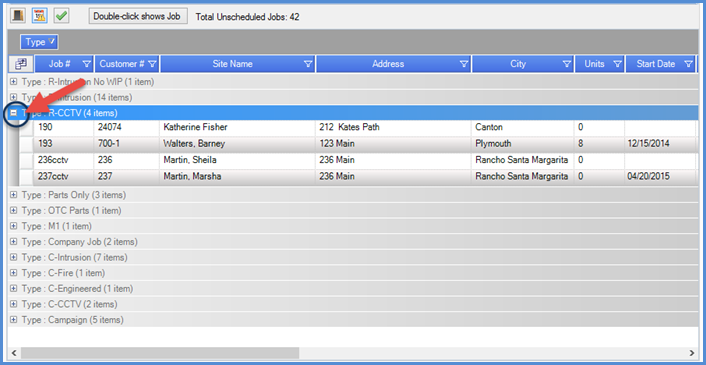Expand the Parts Only group
706x365 pixels.
coord(14,195)
